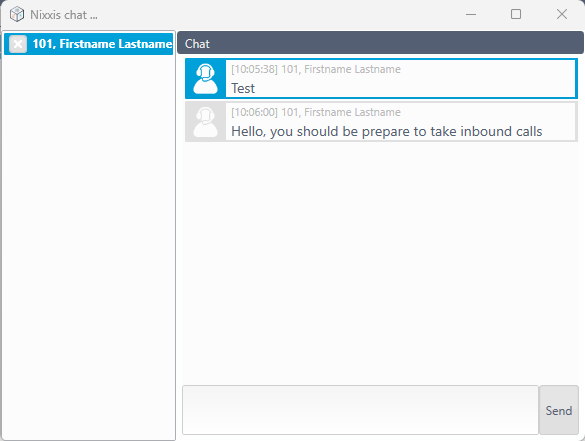Viewport: 585px width, 441px height.
Task: Select the "Hello, you should be prepare" message
Action: click(381, 122)
